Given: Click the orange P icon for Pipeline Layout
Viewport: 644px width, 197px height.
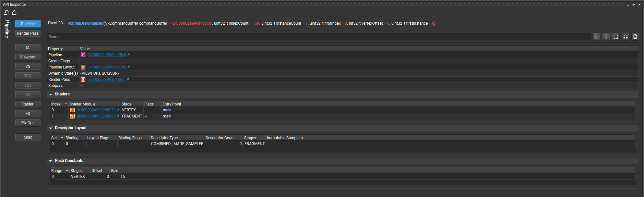Looking at the screenshot, I should 83,67.
